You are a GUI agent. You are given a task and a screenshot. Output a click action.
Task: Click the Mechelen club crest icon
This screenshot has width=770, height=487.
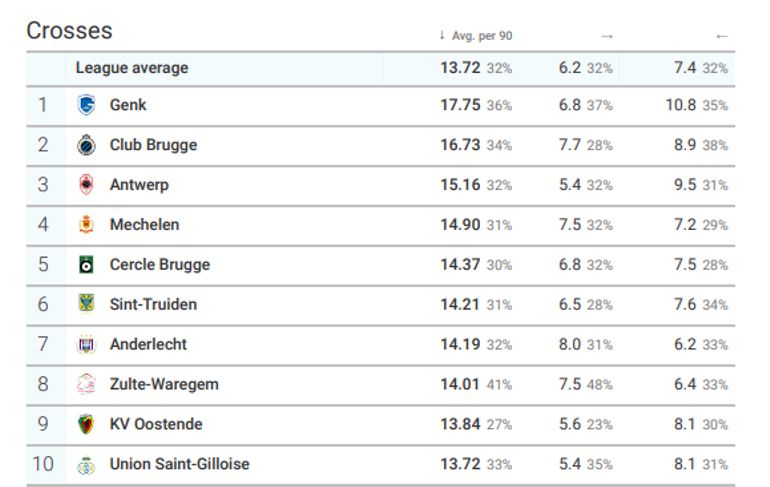[86, 225]
